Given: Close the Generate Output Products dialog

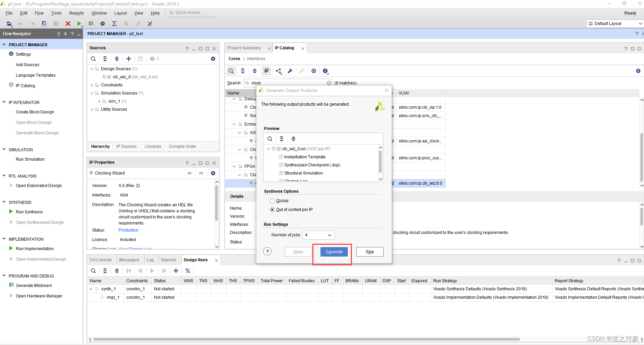Looking at the screenshot, I should pyautogui.click(x=387, y=90).
